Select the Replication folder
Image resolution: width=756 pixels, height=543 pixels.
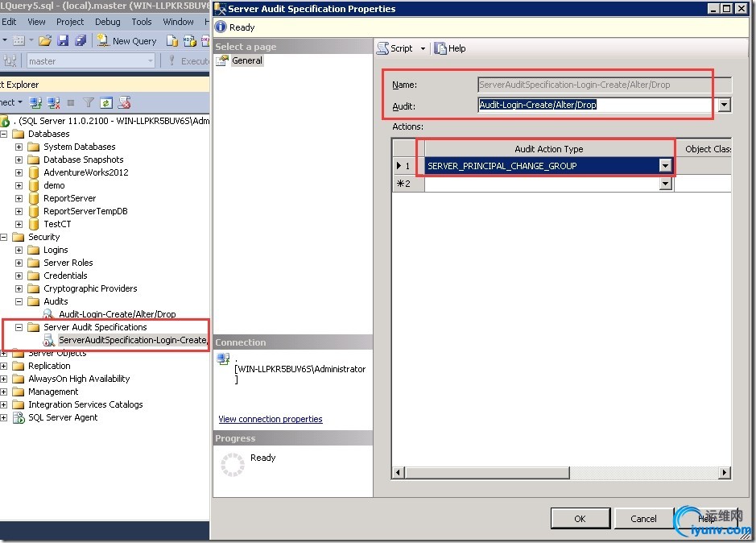tap(49, 366)
